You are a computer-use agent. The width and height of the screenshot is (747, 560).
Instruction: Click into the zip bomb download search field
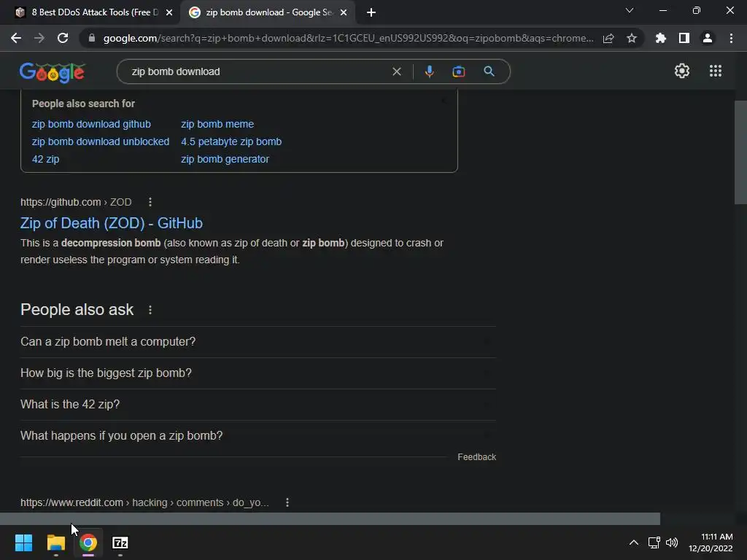258,71
